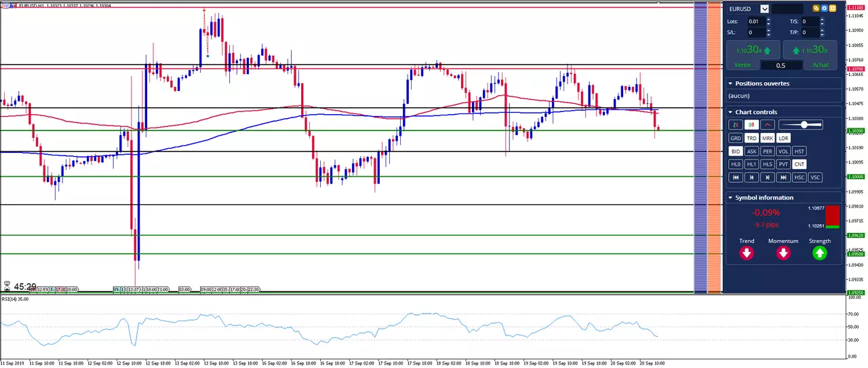Click the red daily range bar
The width and height of the screenshot is (868, 368).
coord(833,216)
